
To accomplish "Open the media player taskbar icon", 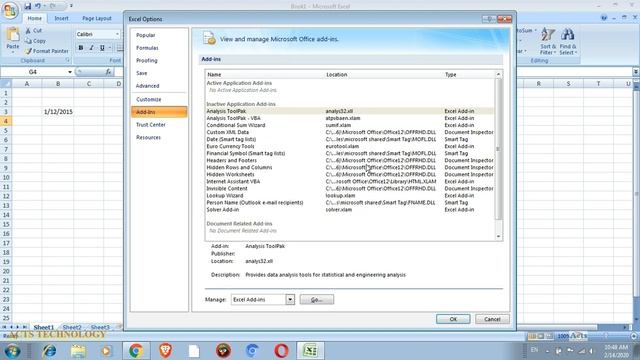I will tap(107, 351).
